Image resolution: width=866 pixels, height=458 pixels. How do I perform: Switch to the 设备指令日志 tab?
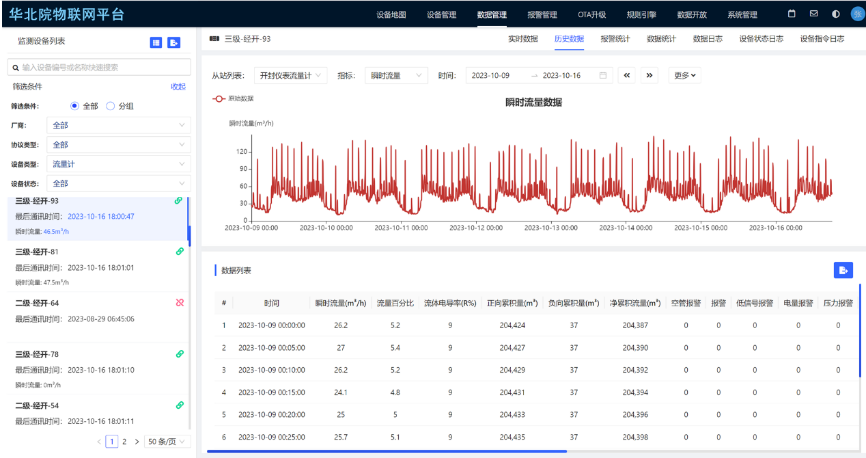click(822, 39)
